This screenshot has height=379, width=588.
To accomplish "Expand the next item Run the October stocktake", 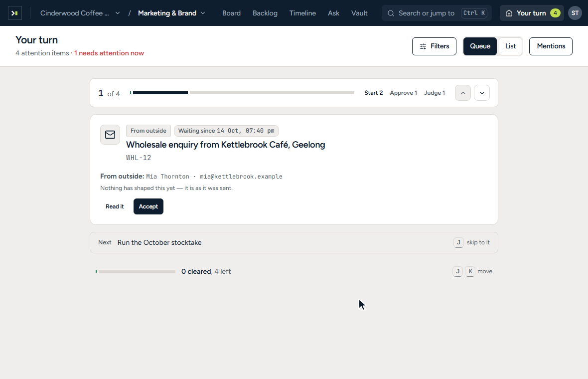I will click(294, 242).
